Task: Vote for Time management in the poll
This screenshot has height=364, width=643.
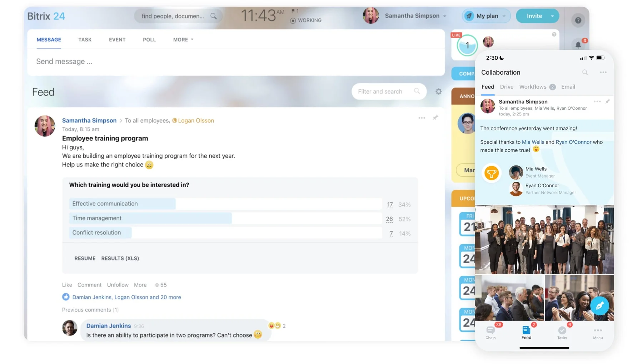Action: click(x=96, y=218)
